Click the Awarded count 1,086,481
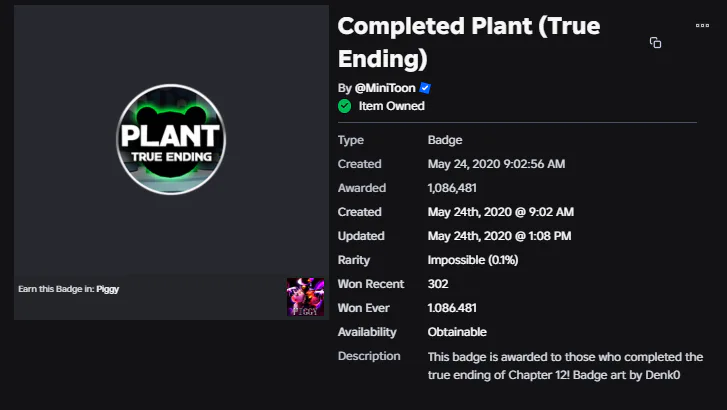The image size is (727, 410). coord(452,188)
